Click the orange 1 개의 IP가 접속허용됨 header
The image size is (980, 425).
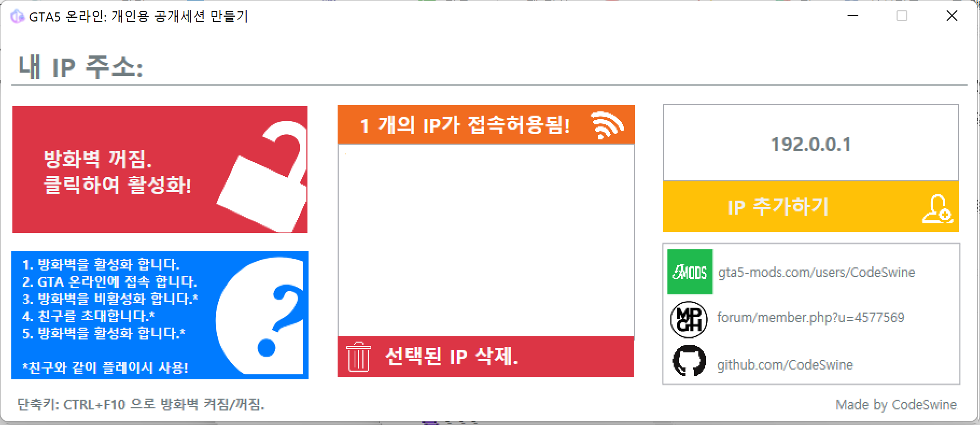(x=486, y=125)
